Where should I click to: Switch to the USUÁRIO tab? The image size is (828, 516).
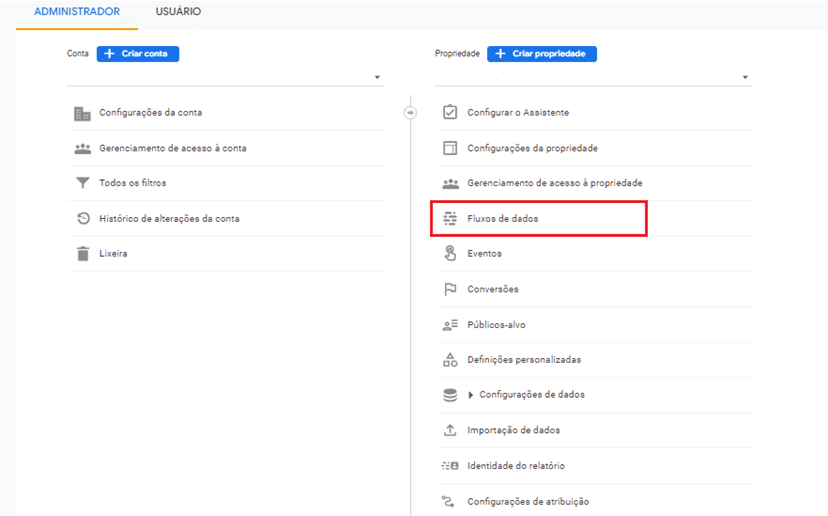point(178,12)
